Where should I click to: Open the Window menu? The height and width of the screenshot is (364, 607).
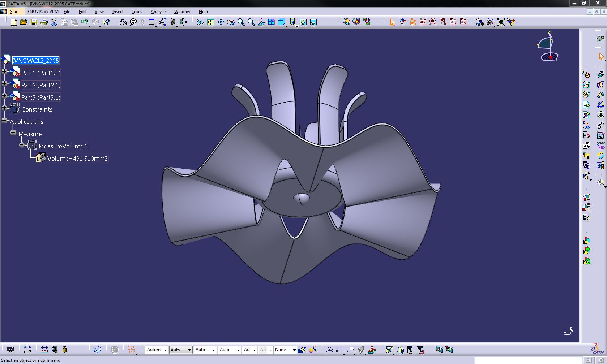(182, 12)
